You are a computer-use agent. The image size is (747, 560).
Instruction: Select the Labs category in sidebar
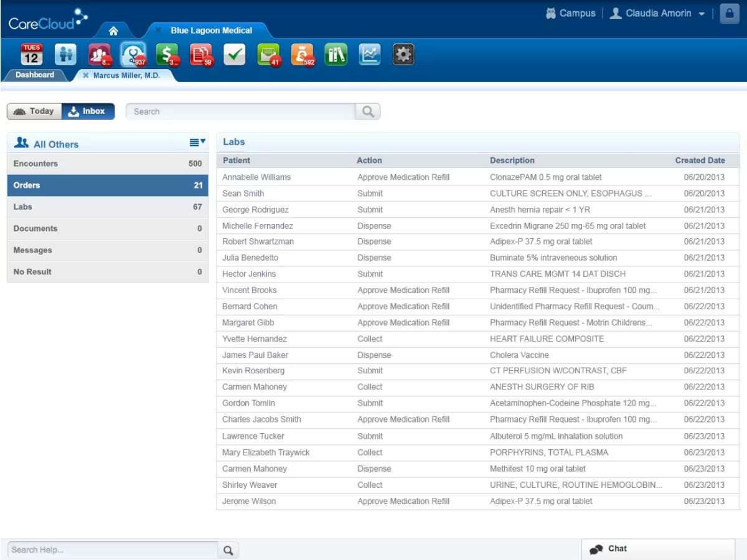click(x=108, y=207)
